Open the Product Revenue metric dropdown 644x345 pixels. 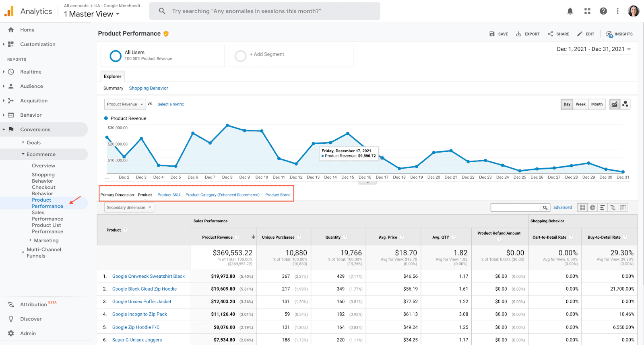125,104
